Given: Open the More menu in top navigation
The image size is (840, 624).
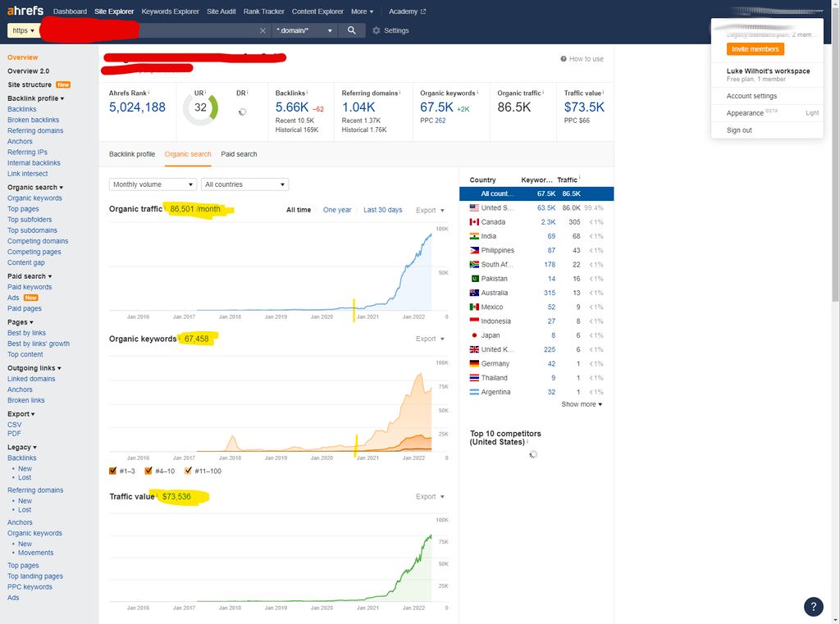Looking at the screenshot, I should (x=362, y=11).
